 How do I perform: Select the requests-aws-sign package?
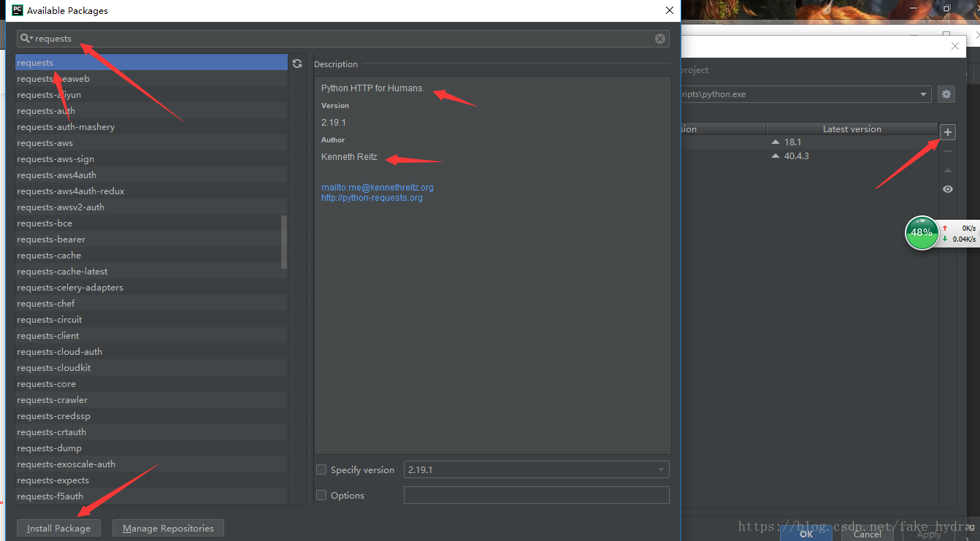coord(151,159)
